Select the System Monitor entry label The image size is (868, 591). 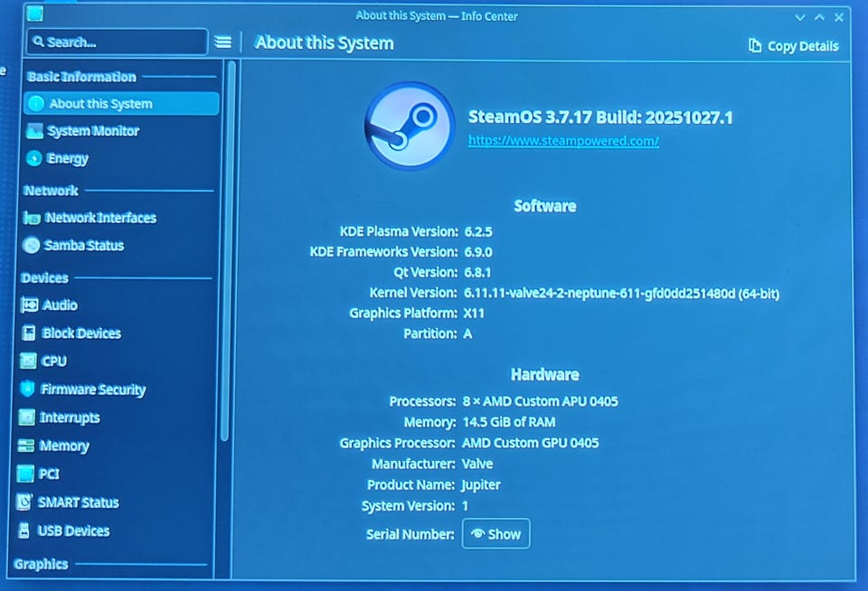tap(93, 131)
